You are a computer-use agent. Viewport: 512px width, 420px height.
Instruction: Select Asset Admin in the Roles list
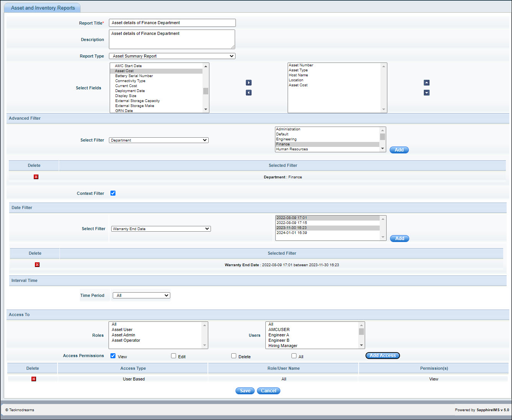(x=123, y=335)
